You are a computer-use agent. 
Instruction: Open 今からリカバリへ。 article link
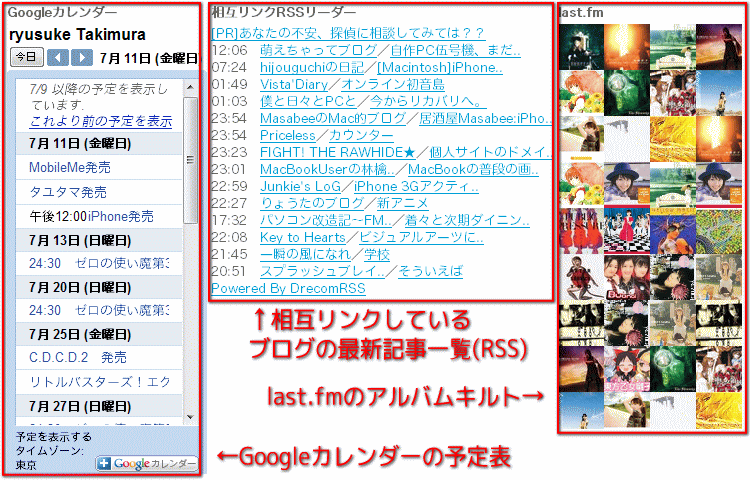[428, 101]
